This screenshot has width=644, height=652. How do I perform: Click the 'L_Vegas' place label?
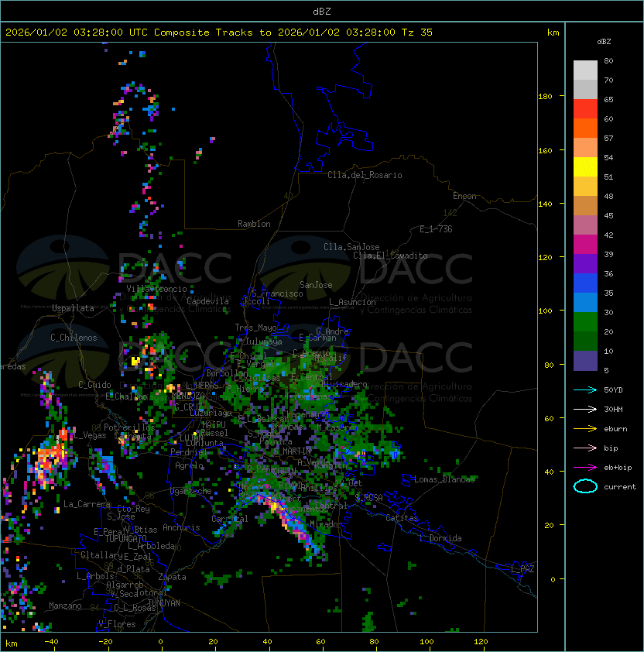[90, 435]
